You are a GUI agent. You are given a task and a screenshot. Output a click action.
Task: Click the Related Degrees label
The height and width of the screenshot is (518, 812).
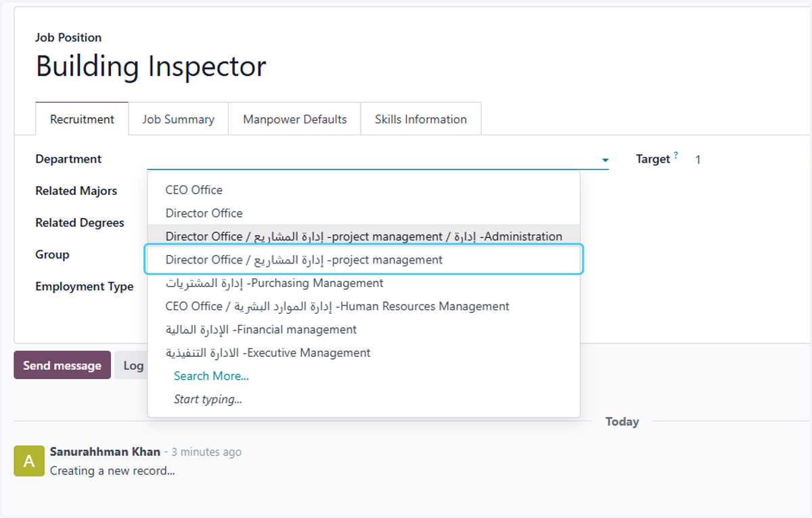click(x=80, y=223)
